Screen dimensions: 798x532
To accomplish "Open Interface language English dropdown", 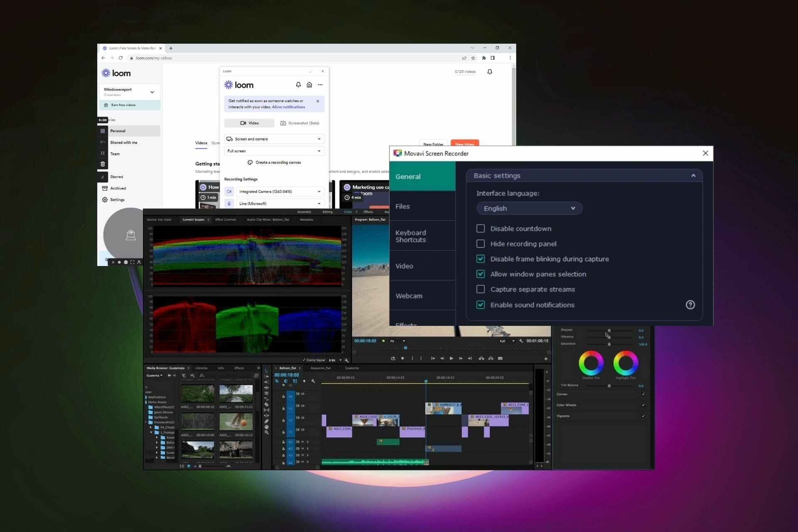I will pos(529,208).
